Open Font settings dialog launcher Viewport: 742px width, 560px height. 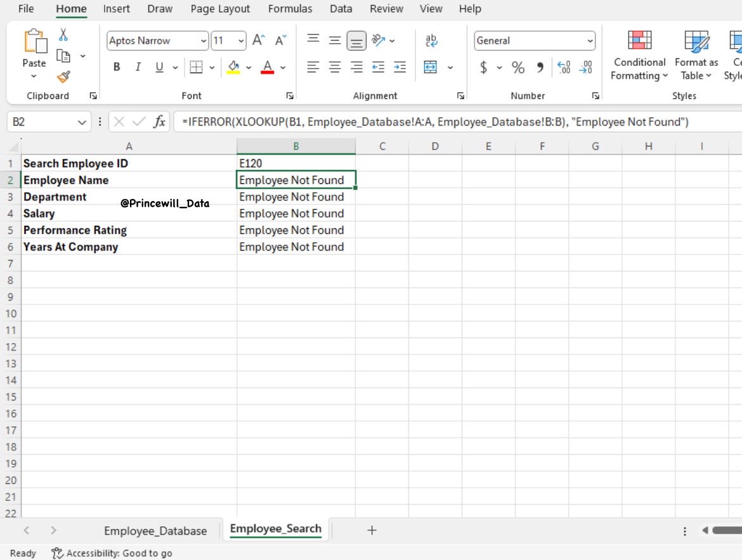[290, 96]
